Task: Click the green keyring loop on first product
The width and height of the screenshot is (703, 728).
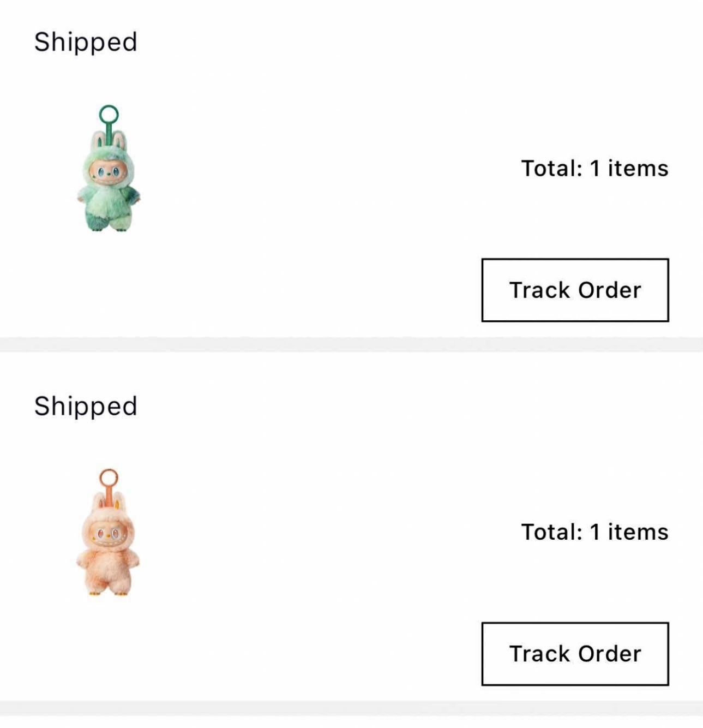Action: (109, 114)
